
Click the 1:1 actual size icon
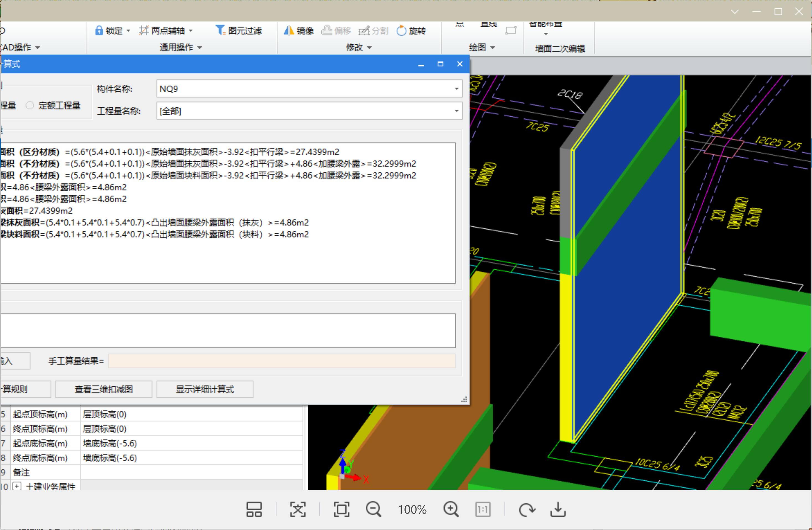[483, 510]
